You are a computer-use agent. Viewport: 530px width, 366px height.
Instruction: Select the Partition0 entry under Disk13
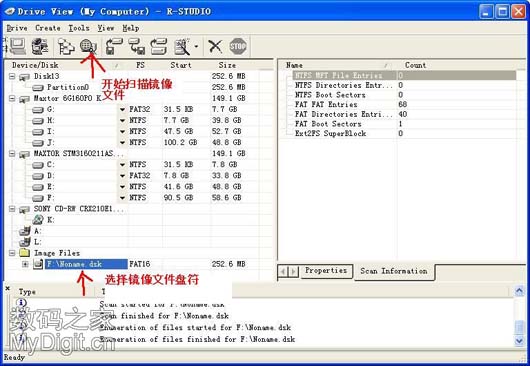click(68, 87)
